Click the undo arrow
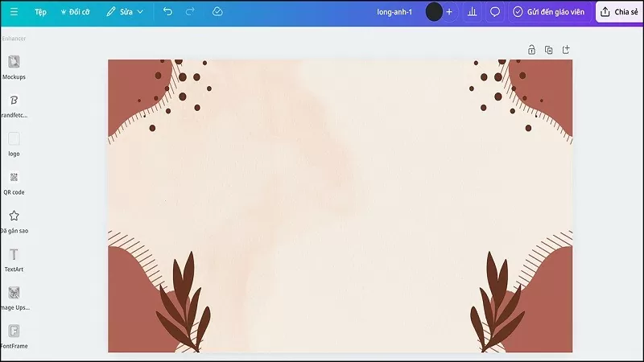This screenshot has height=362, width=644. click(167, 12)
